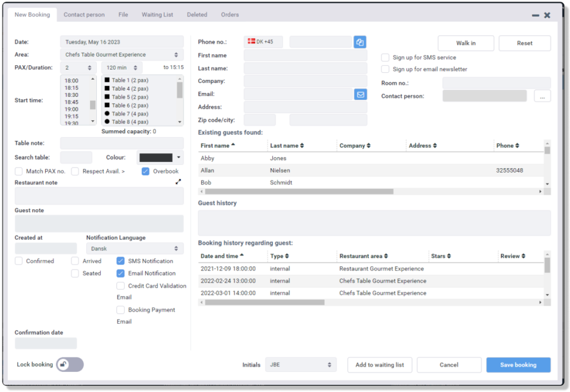The height and width of the screenshot is (392, 570).
Task: Open the Initials JBE dropdown
Action: 301,365
